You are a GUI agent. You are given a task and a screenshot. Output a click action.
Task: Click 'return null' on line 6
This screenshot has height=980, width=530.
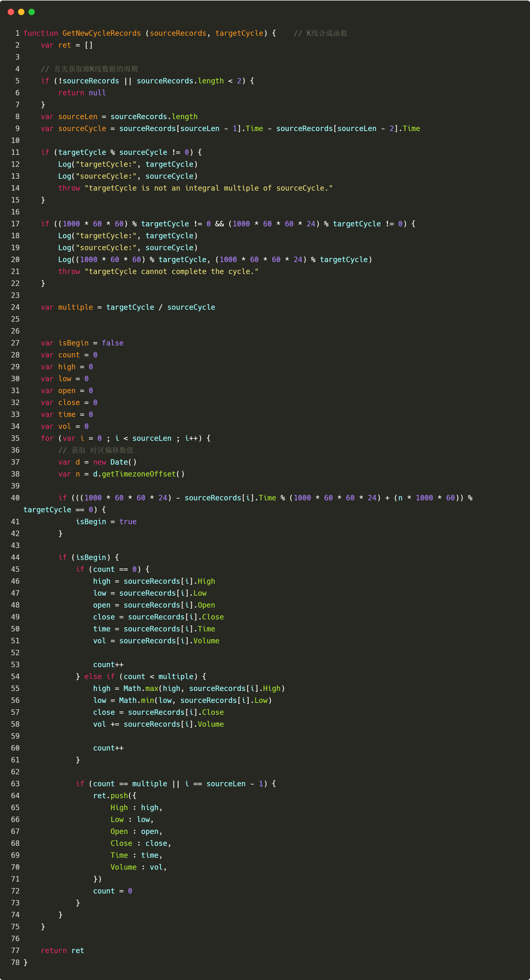(82, 93)
